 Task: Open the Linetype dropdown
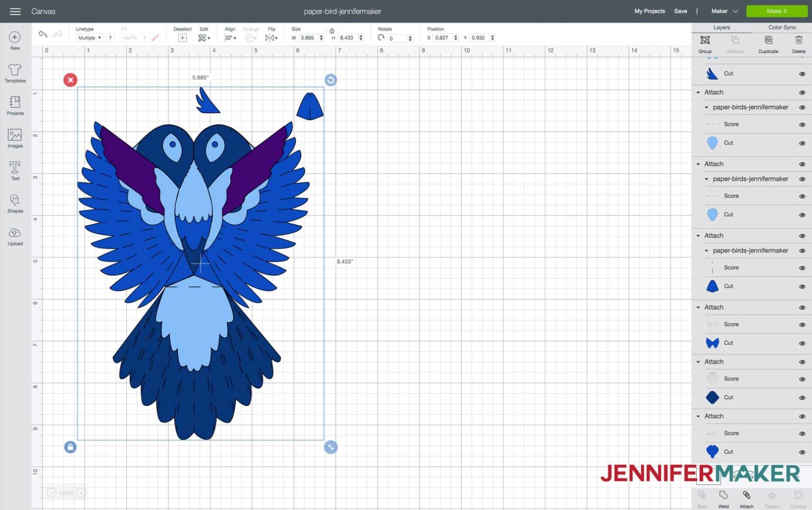89,38
